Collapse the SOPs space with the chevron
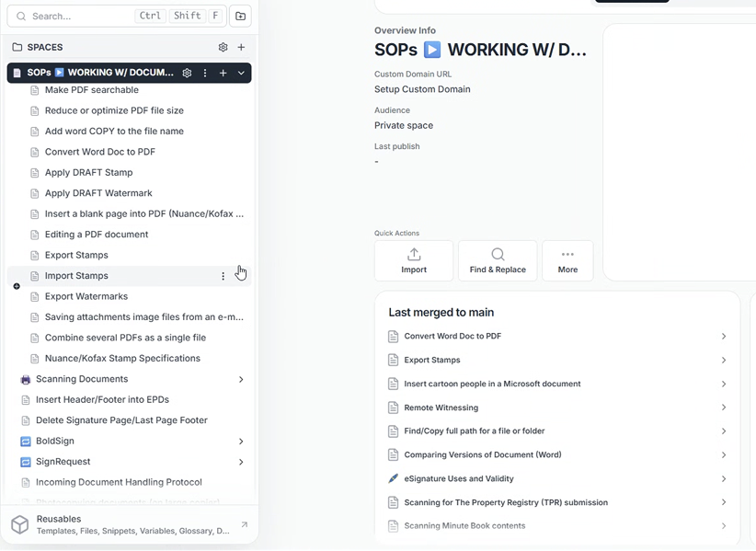The image size is (756, 551). click(x=241, y=73)
